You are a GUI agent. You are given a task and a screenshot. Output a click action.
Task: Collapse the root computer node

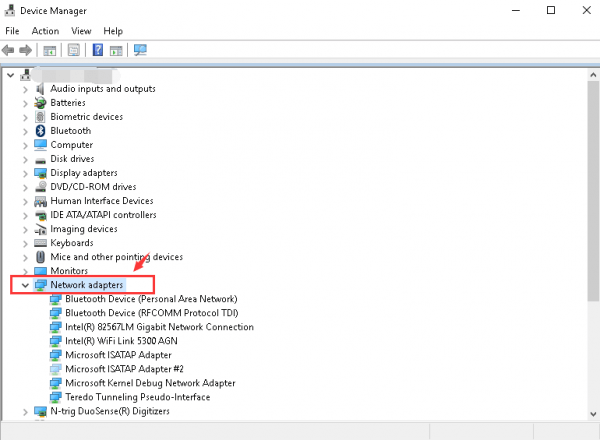click(x=10, y=75)
